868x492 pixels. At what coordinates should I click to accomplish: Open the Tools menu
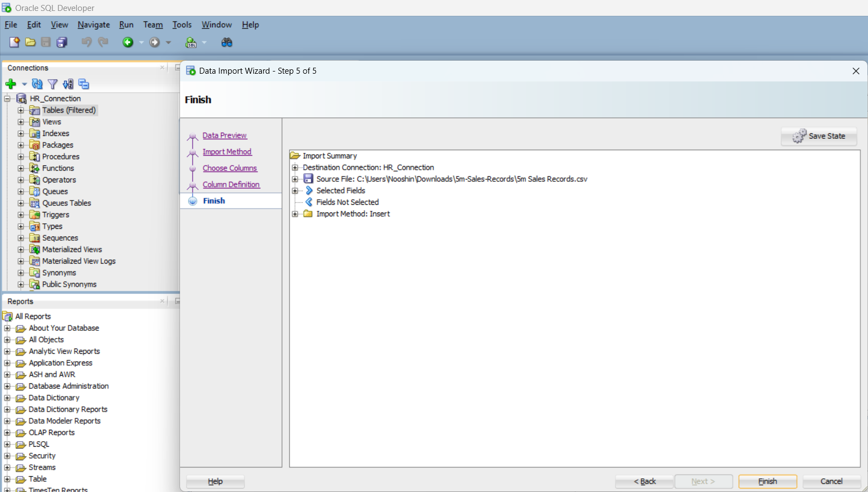pyautogui.click(x=182, y=25)
